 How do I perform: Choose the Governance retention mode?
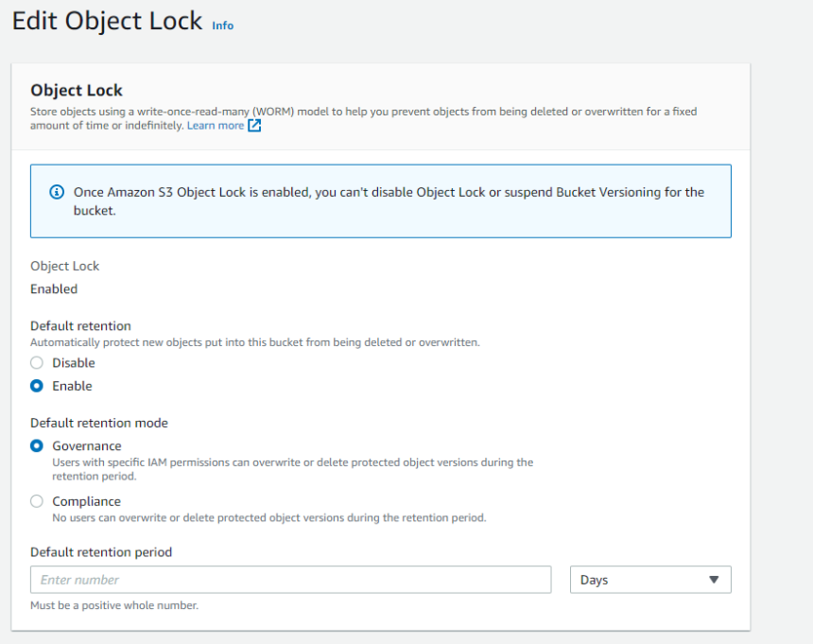pos(36,445)
